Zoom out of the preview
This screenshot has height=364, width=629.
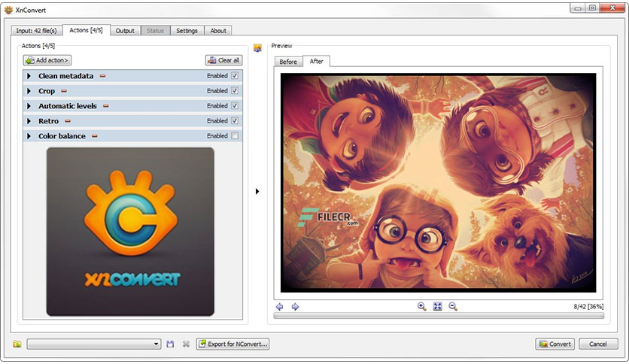pos(453,307)
